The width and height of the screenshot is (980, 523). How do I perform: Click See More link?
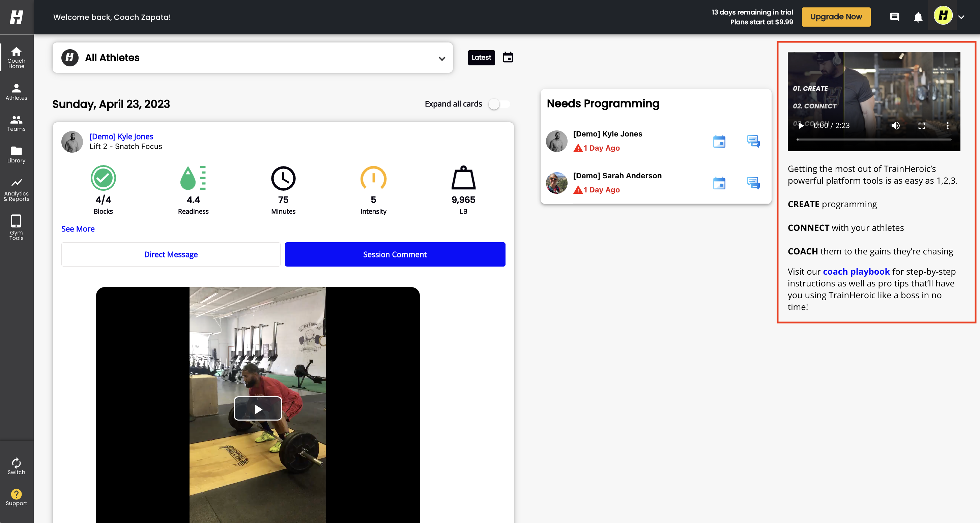point(78,229)
